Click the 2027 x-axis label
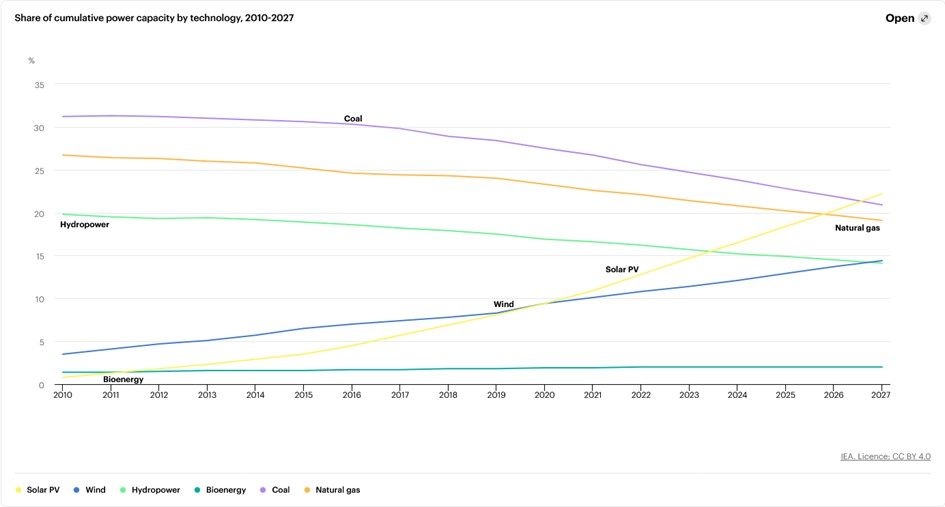945x507 pixels. tap(881, 395)
